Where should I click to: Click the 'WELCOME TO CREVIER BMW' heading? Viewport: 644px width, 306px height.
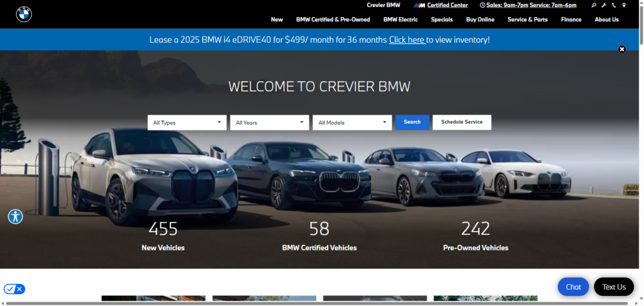point(319,87)
